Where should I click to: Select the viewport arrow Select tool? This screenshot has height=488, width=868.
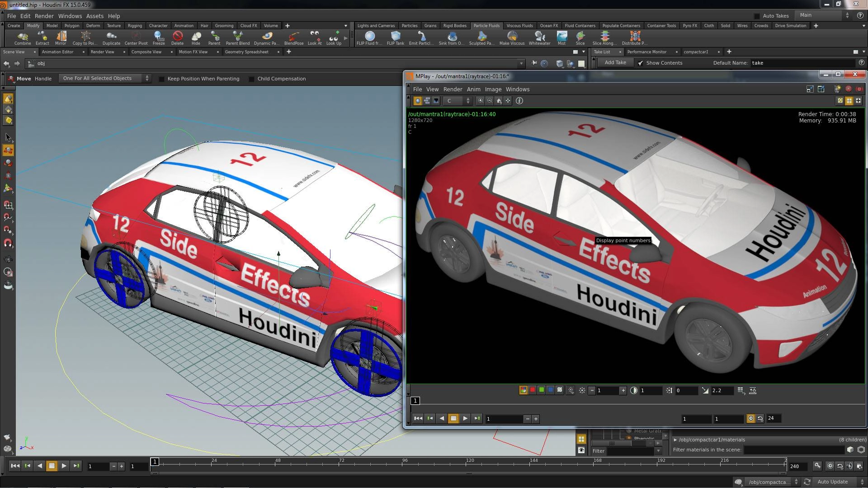click(8, 137)
